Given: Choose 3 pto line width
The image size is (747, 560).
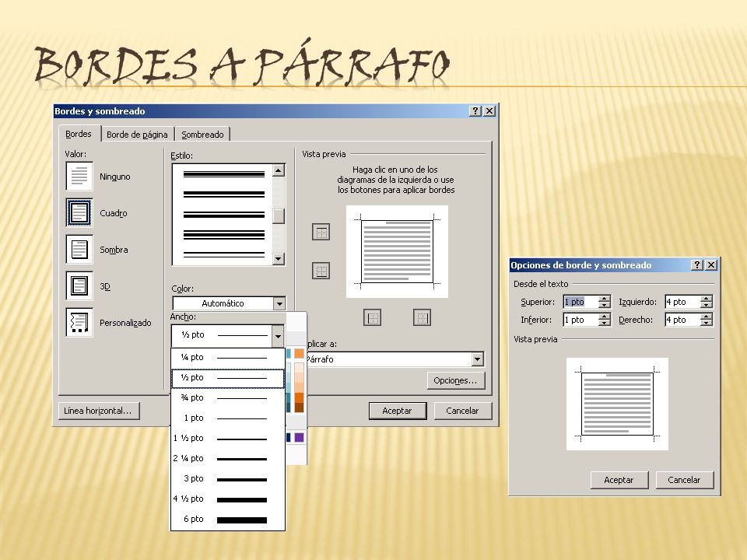Looking at the screenshot, I should (228, 478).
